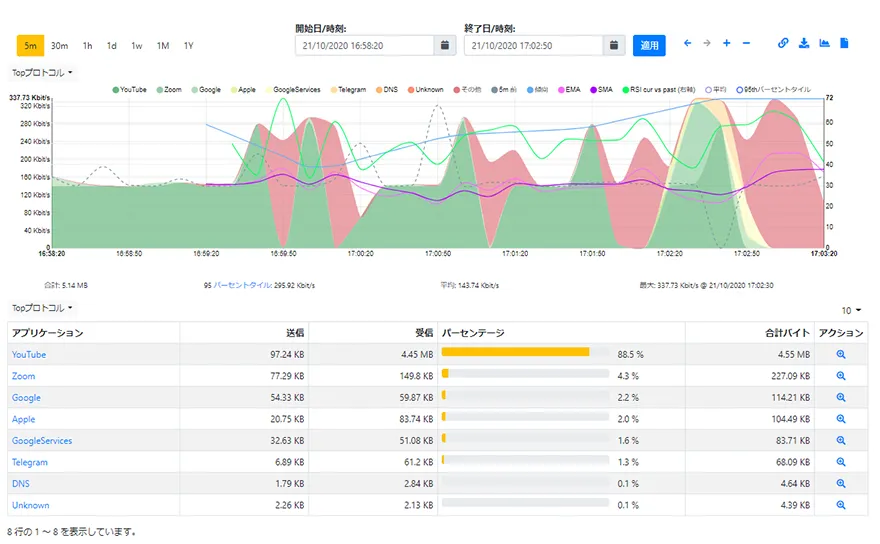Toggle GoogleServices series in chart legend
880x544 pixels.
coord(292,90)
